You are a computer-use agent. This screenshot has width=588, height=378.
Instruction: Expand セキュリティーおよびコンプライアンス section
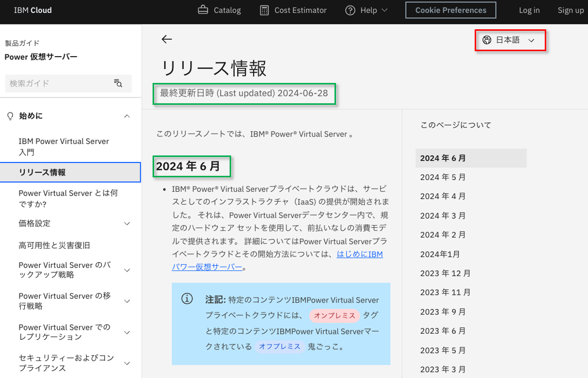(x=127, y=364)
